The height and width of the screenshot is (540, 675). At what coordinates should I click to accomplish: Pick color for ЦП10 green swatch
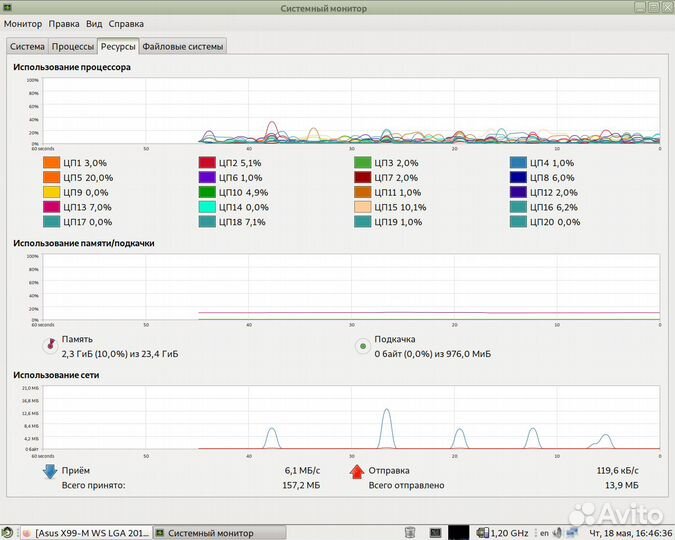pyautogui.click(x=207, y=192)
